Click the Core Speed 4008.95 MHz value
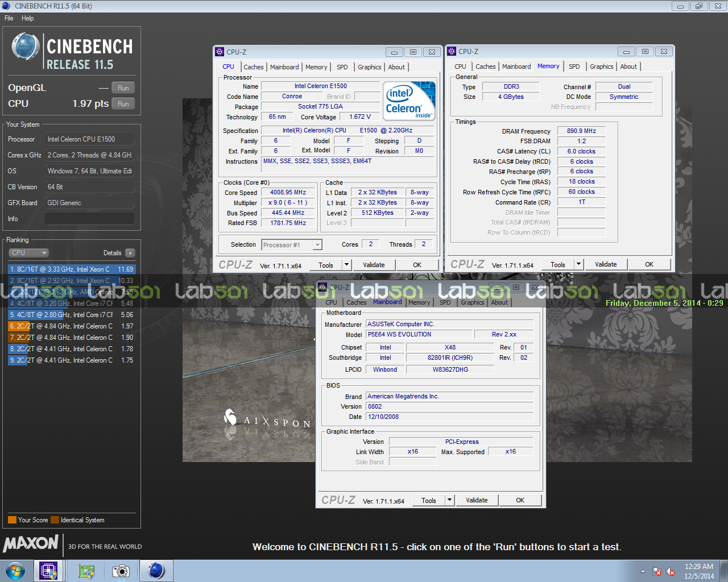The width and height of the screenshot is (728, 582). 288,192
